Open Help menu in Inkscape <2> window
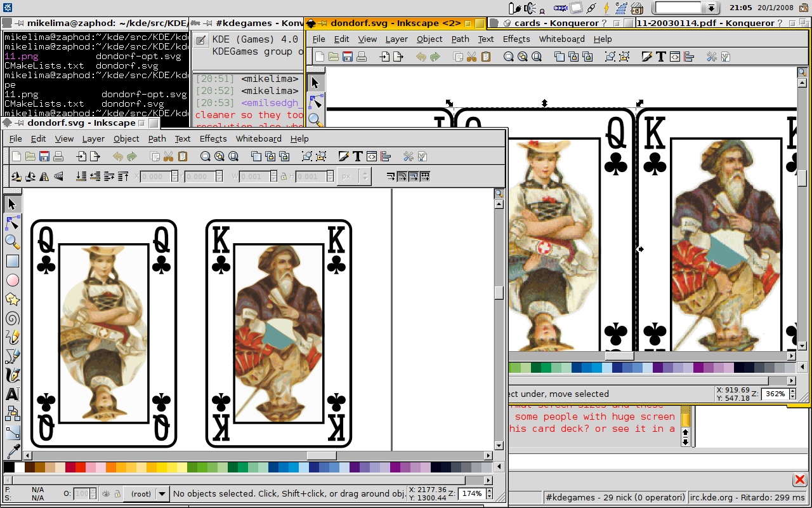 coord(603,39)
